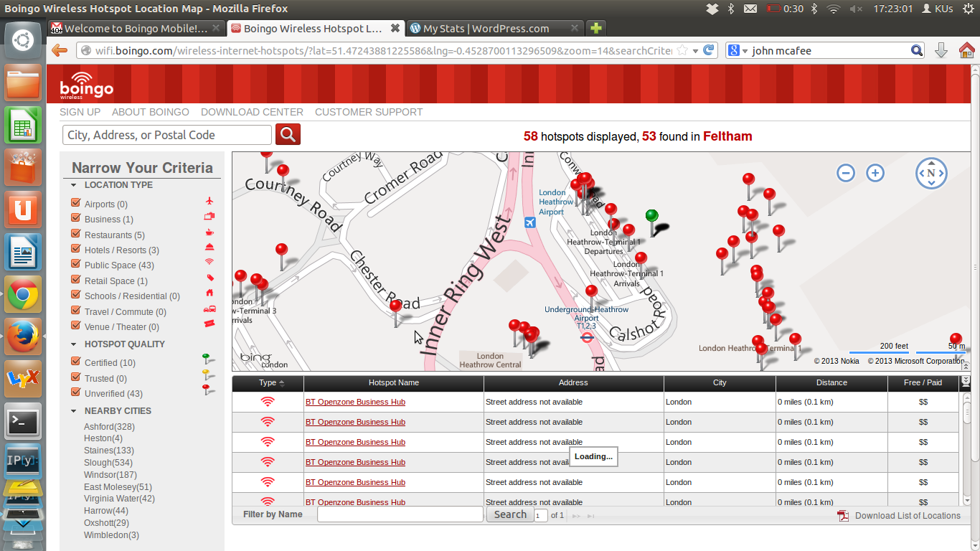
Task: Click the PDF icon beside Download List
Action: [843, 516]
